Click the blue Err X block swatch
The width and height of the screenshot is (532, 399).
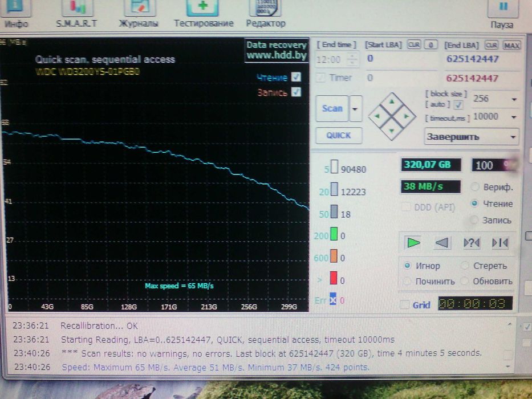[333, 299]
